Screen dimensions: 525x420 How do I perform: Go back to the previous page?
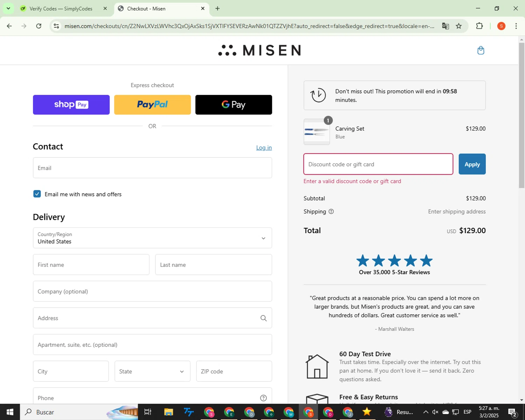point(9,26)
